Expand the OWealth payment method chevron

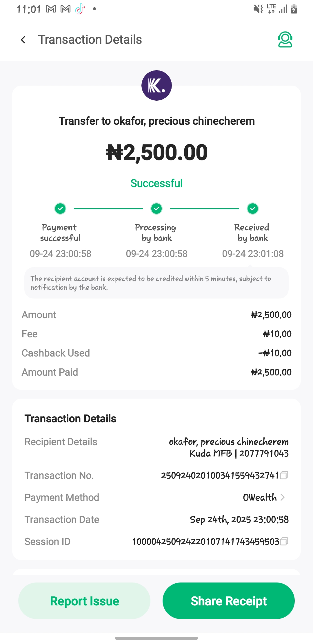[283, 497]
